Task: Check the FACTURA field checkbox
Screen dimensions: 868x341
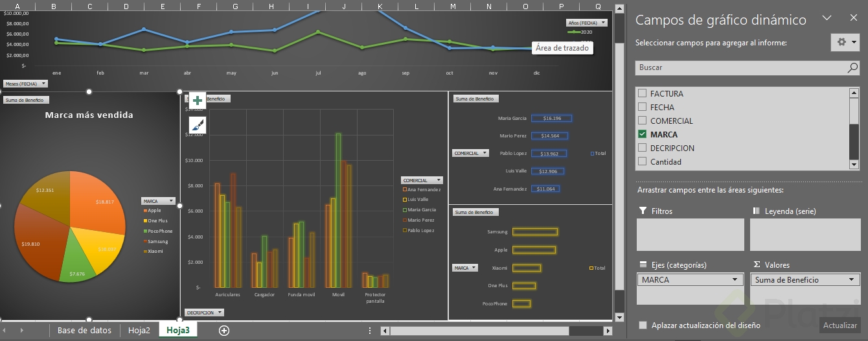Action: 643,93
